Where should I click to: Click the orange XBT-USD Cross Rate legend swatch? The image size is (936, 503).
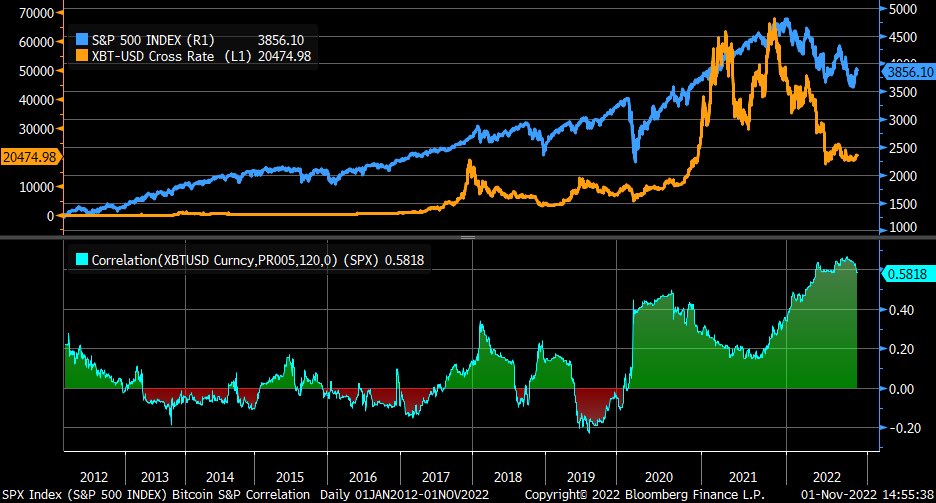82,56
